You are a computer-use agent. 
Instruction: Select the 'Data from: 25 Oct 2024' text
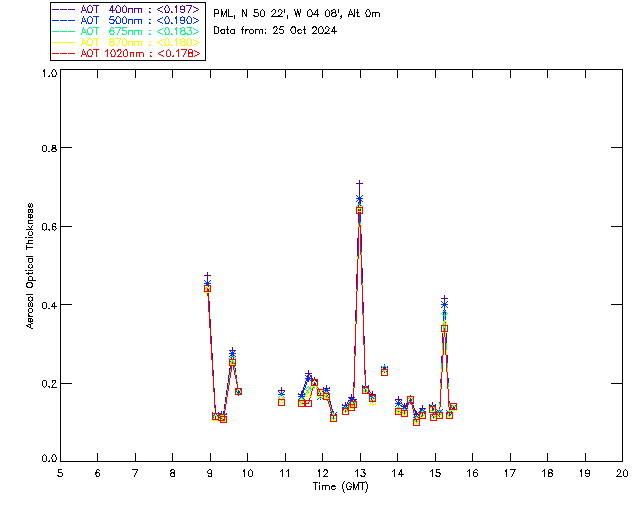pos(275,30)
